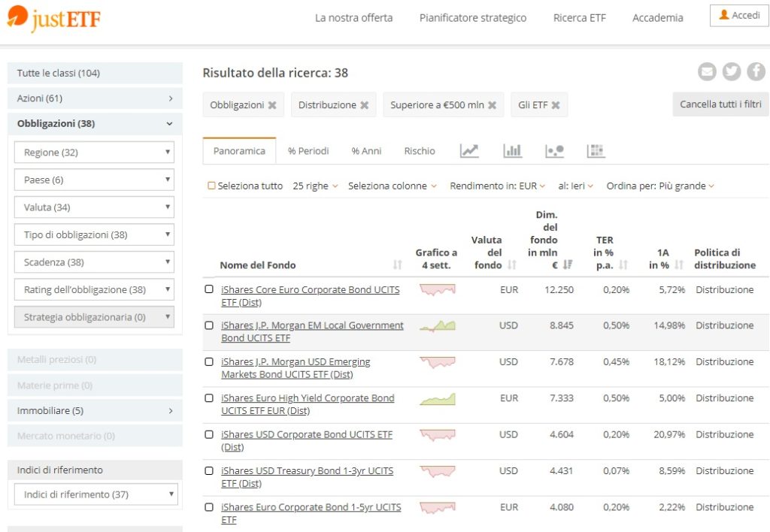Expand the 25 righe rows selector
Image resolution: width=770 pixels, height=532 pixels.
(315, 186)
